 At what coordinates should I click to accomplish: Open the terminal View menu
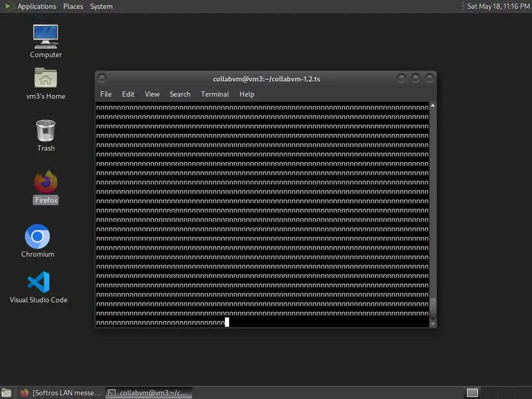tap(152, 95)
